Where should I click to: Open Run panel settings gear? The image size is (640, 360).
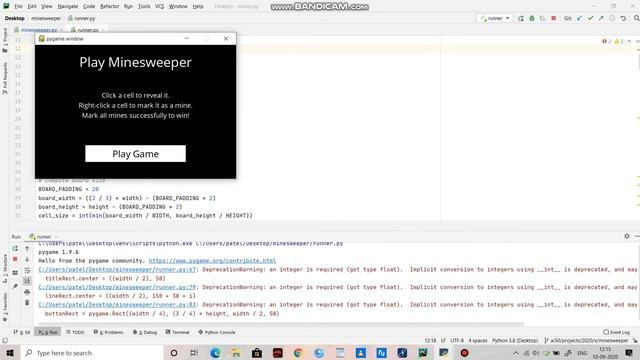tap(627, 236)
